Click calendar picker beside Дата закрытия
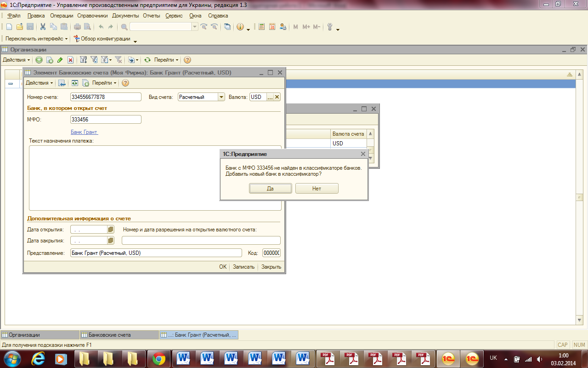The width and height of the screenshot is (588, 368). (111, 240)
